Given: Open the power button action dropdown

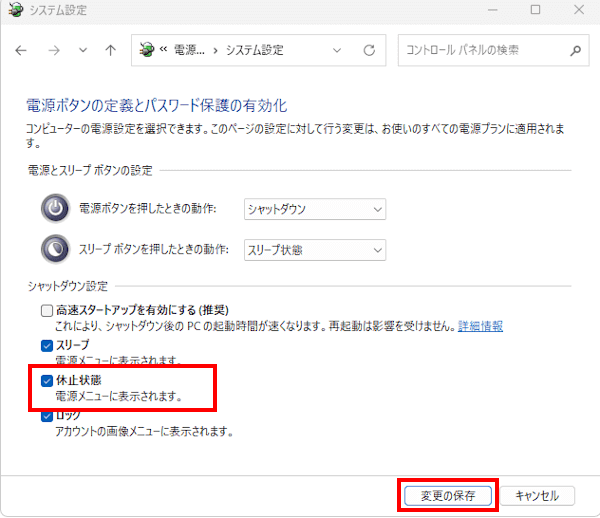Looking at the screenshot, I should point(315,209).
